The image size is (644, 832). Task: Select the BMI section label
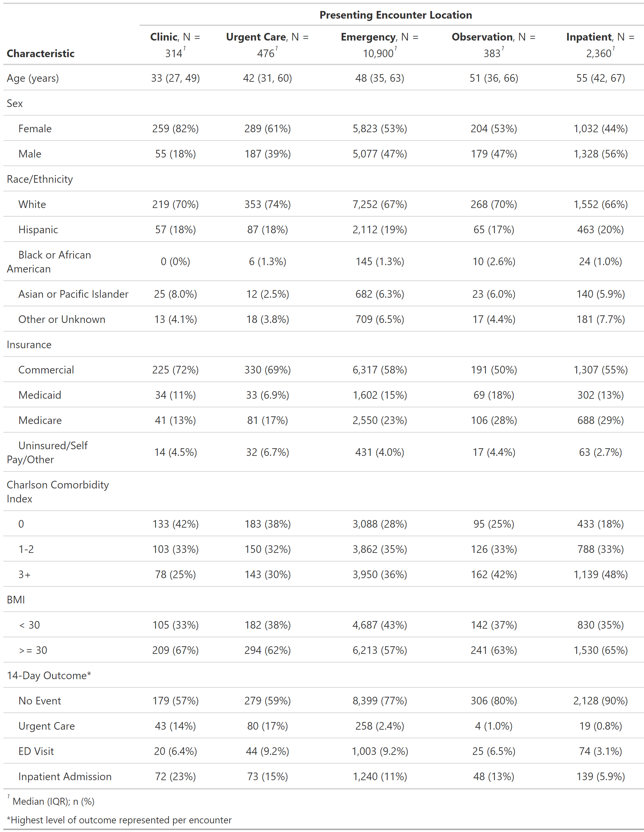[16, 600]
